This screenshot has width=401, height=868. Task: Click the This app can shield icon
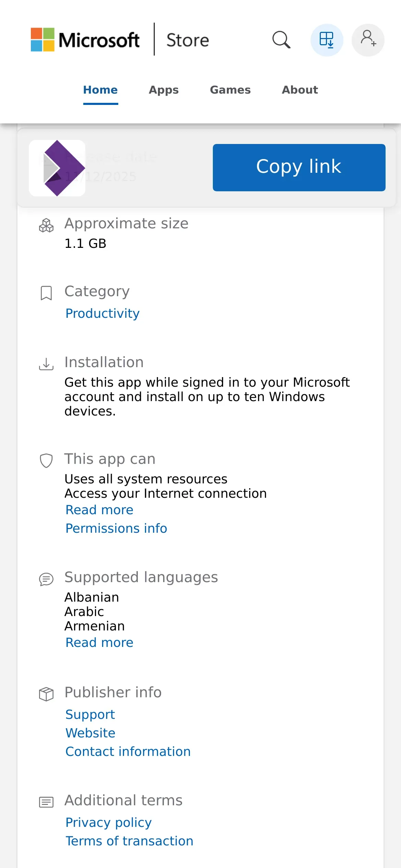coord(46,461)
